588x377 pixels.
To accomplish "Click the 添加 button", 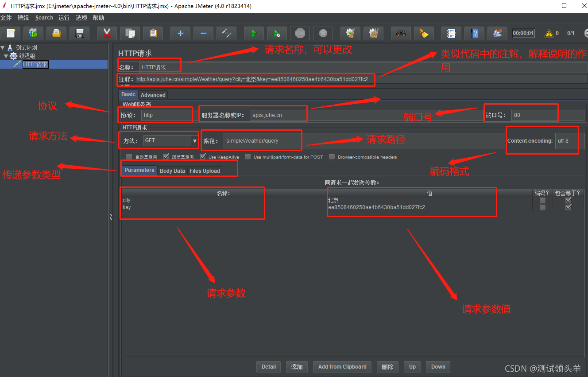I will tap(297, 366).
